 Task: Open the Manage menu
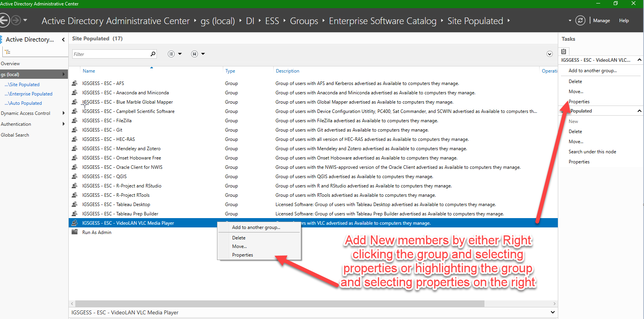[x=601, y=21]
